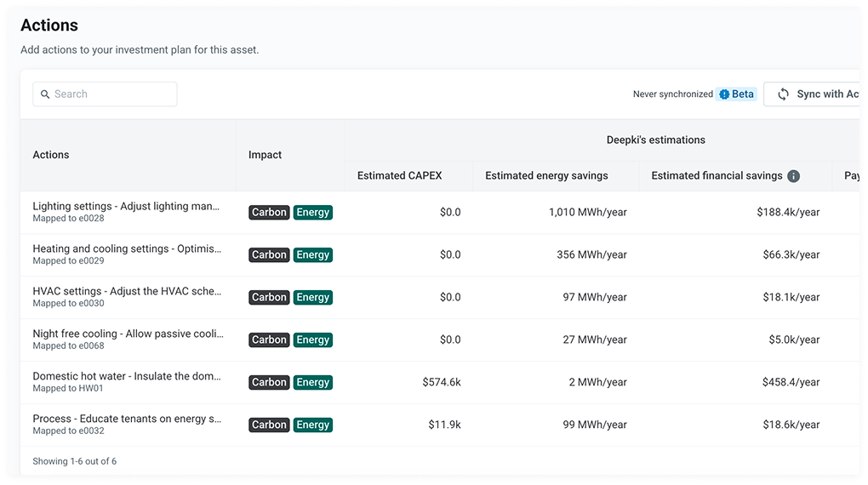The image size is (868, 485).
Task: Click the Estimated energy savings column header
Action: coord(546,176)
